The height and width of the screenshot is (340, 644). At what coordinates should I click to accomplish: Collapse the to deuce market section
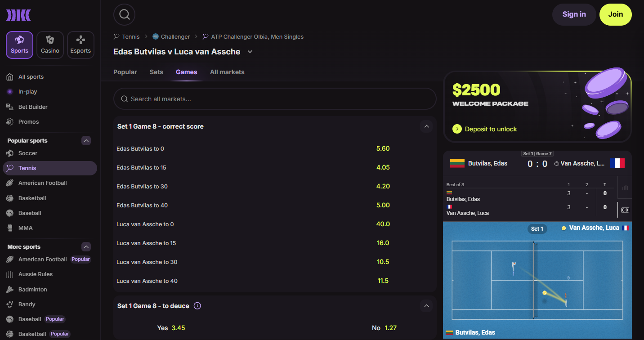tap(426, 306)
